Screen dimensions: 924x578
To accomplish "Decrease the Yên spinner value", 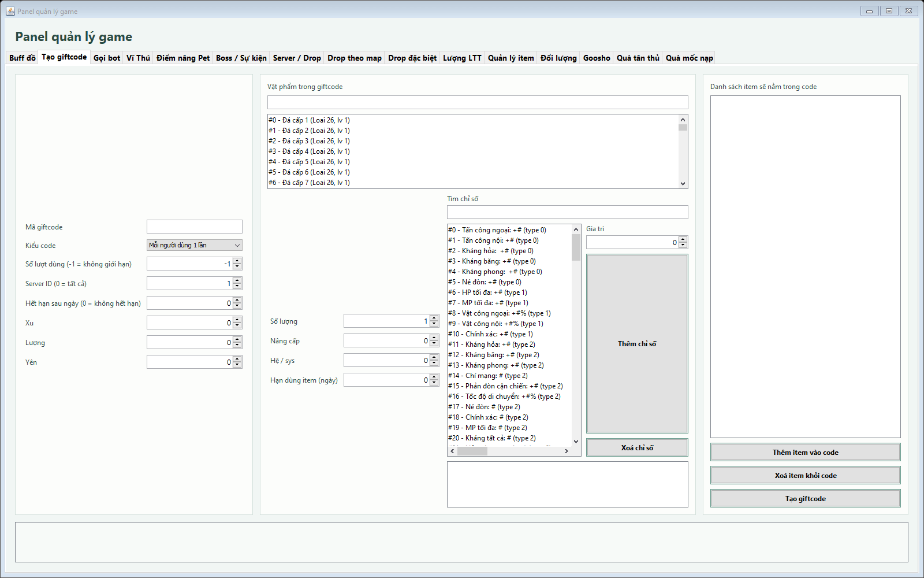I will point(237,365).
